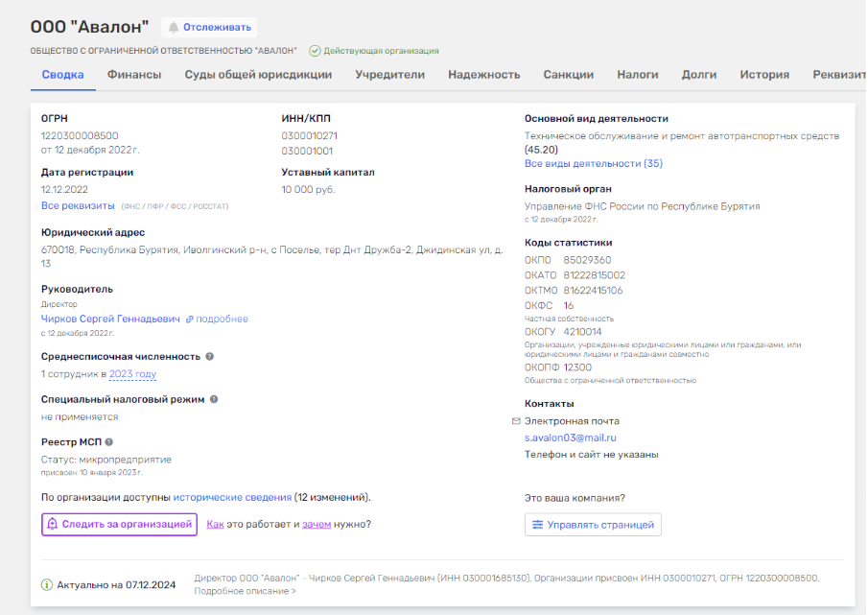Open help icon beside Специальный налоговый режим

point(214,399)
